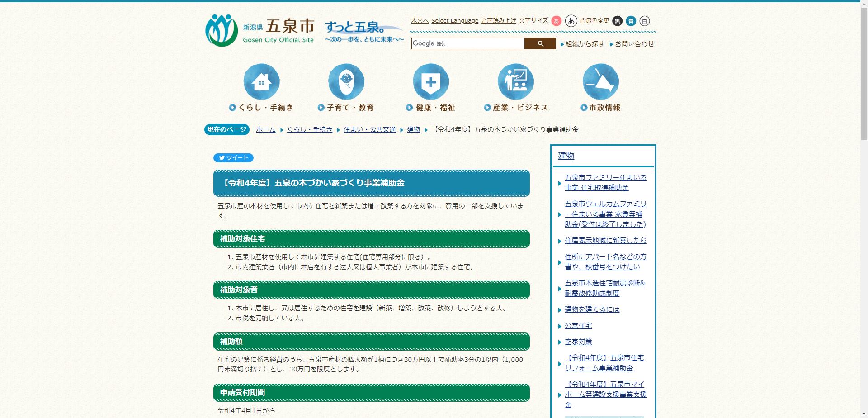This screenshot has width=868, height=418.
Task: Open 健康・福祉 menu label
Action: (430, 108)
